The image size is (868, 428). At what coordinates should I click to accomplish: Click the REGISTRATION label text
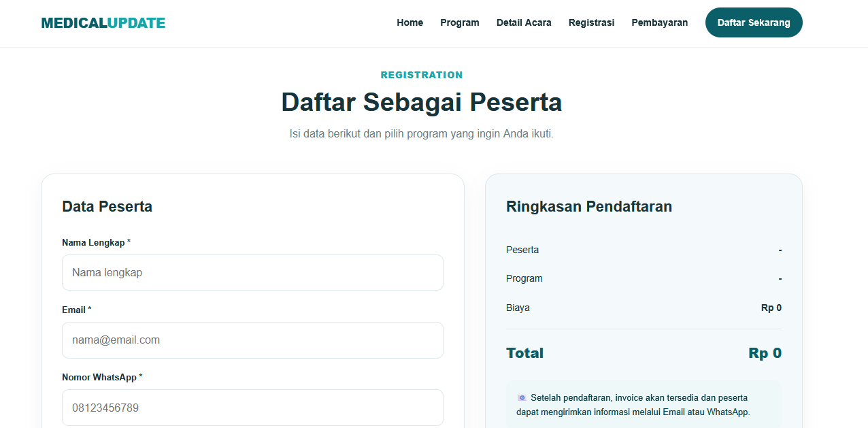422,75
